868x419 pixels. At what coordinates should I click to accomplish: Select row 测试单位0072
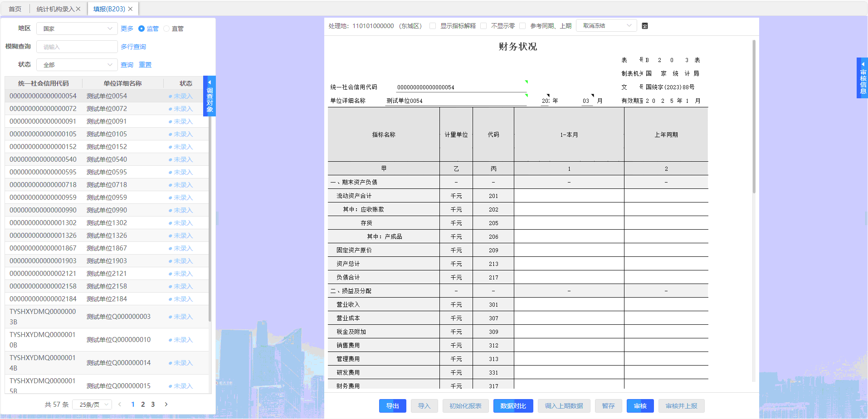click(107, 109)
